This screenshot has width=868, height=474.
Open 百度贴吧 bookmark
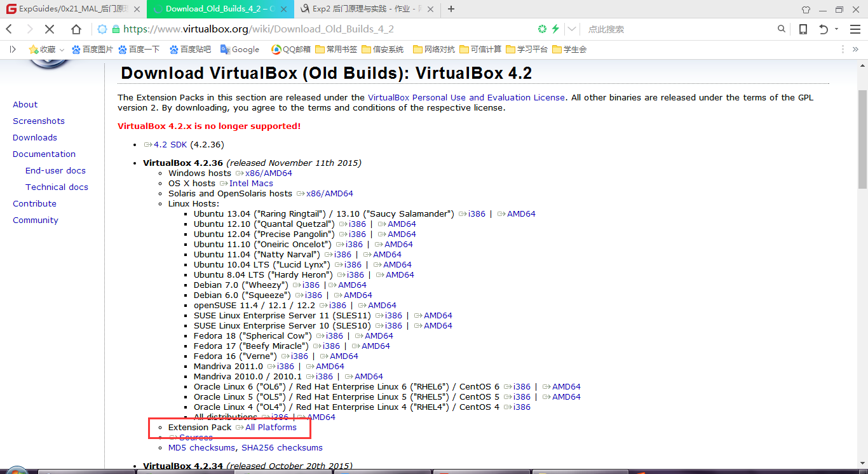(x=190, y=49)
